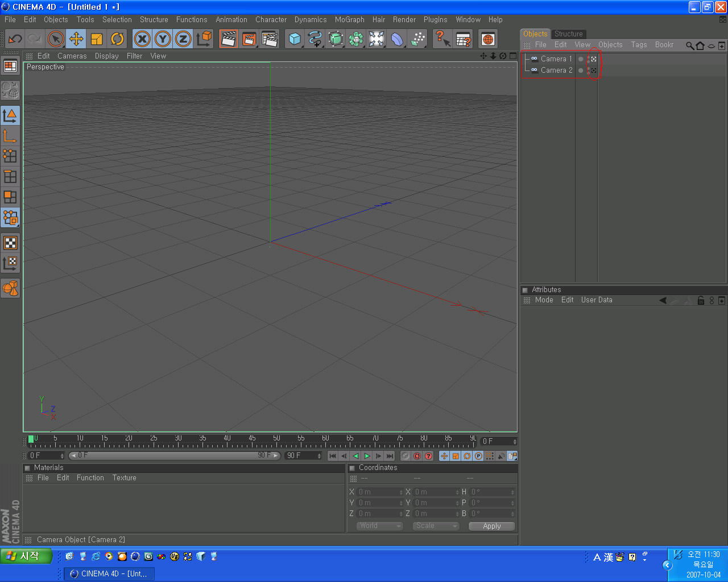Open the online globe icon
Image resolution: width=728 pixels, height=582 pixels.
tap(488, 39)
